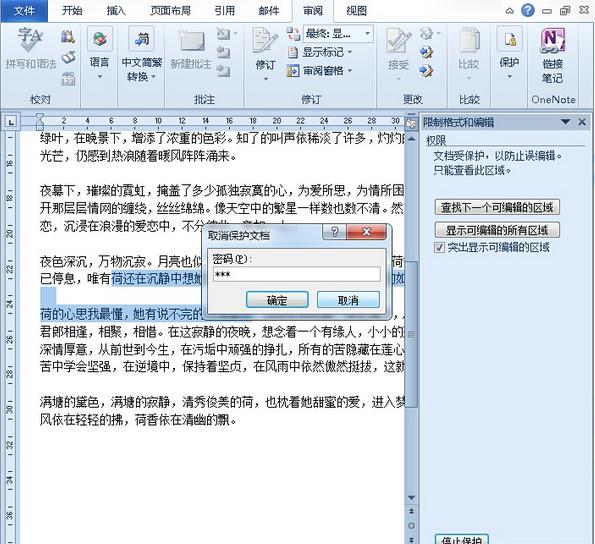595x544 pixels.
Task: Open the Research icon in 校对 group
Action: [x=68, y=36]
